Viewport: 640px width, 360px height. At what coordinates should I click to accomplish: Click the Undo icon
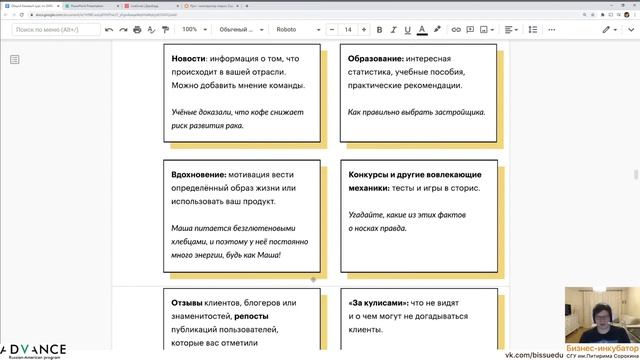tap(109, 30)
